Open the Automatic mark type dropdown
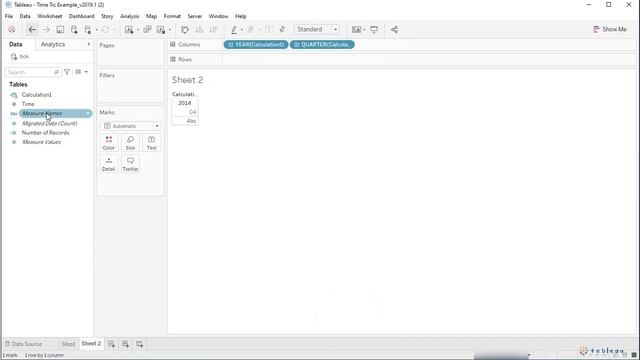 pos(130,126)
